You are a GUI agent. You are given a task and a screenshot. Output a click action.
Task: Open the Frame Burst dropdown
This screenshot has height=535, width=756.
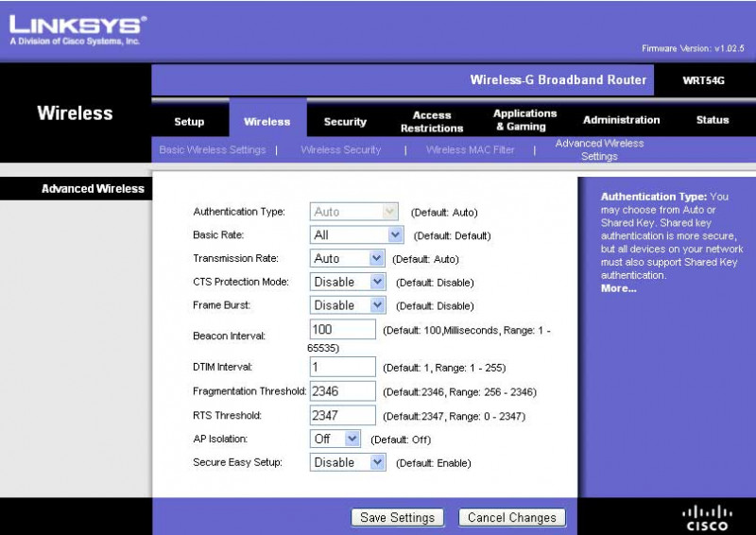tap(348, 305)
